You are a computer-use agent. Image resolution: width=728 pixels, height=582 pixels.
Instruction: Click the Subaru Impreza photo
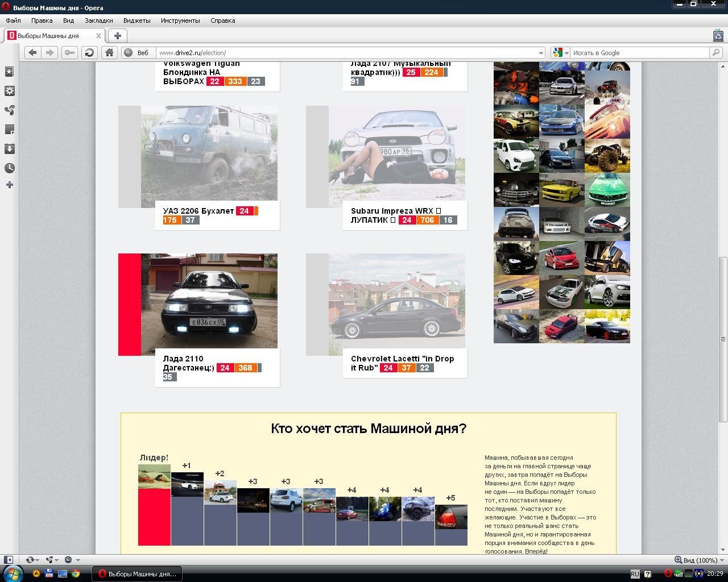(397, 153)
